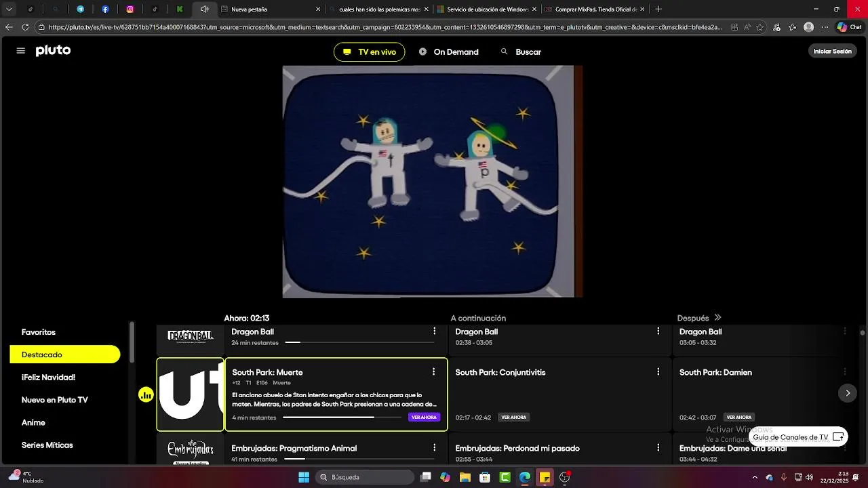Screen dimensions: 868x488
Task: Click Ver Ahora for South Park: Muerte
Action: pyautogui.click(x=424, y=418)
